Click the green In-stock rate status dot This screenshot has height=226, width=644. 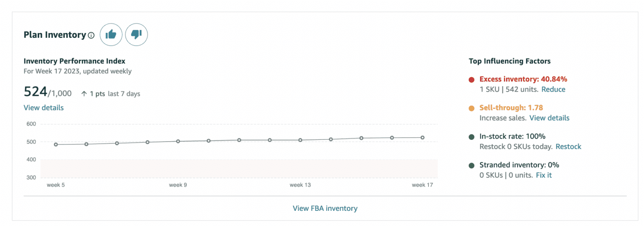(x=471, y=137)
